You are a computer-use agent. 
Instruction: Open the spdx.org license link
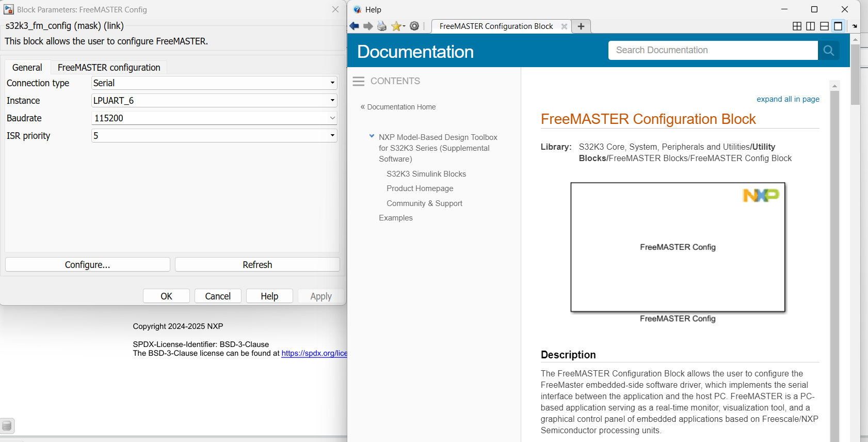click(314, 353)
